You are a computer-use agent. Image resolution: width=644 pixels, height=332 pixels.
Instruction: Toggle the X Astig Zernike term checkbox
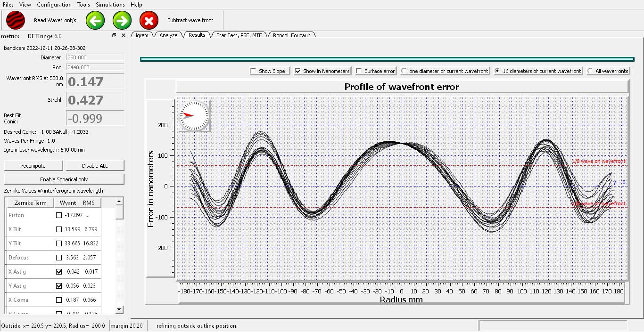(x=59, y=272)
